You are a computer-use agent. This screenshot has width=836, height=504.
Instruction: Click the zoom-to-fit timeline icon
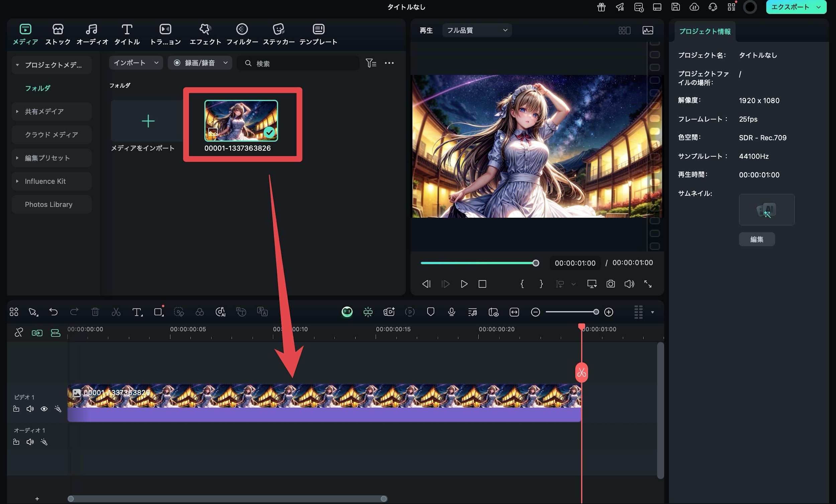514,312
